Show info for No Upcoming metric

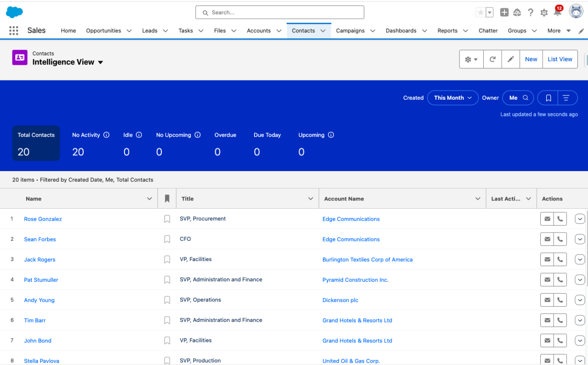(198, 135)
